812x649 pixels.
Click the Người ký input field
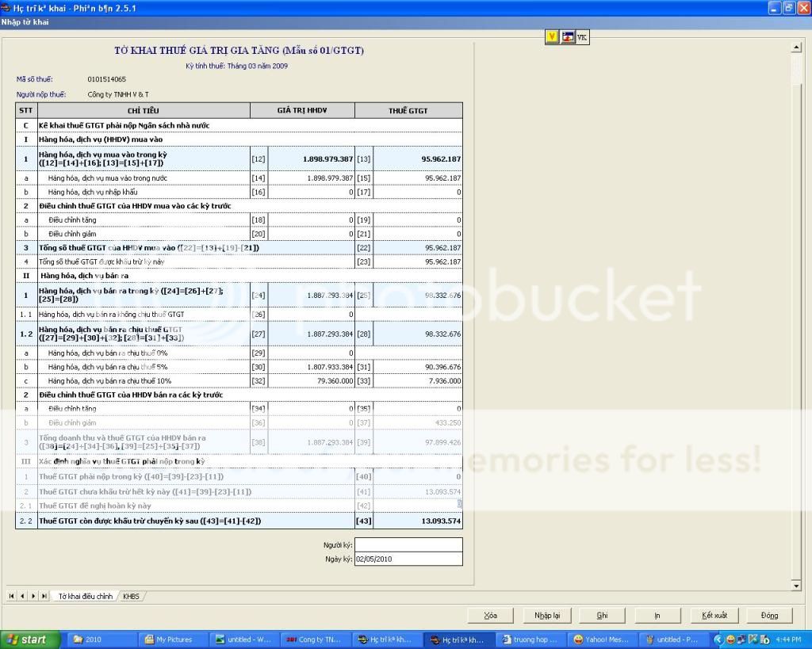[x=408, y=545]
